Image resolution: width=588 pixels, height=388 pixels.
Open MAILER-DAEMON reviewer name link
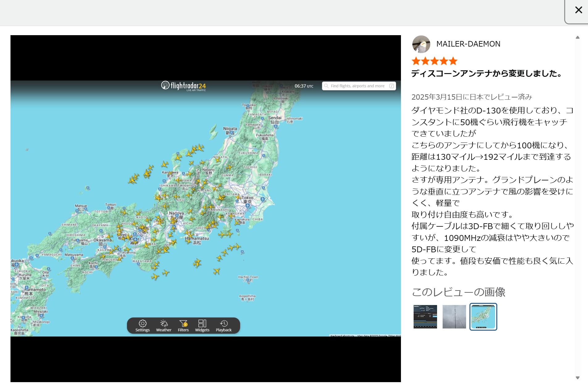tap(468, 44)
